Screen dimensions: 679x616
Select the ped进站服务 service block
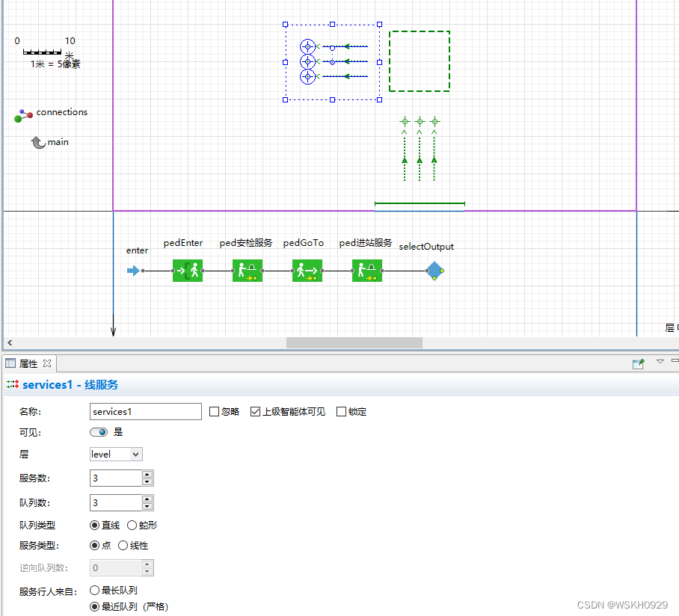366,271
